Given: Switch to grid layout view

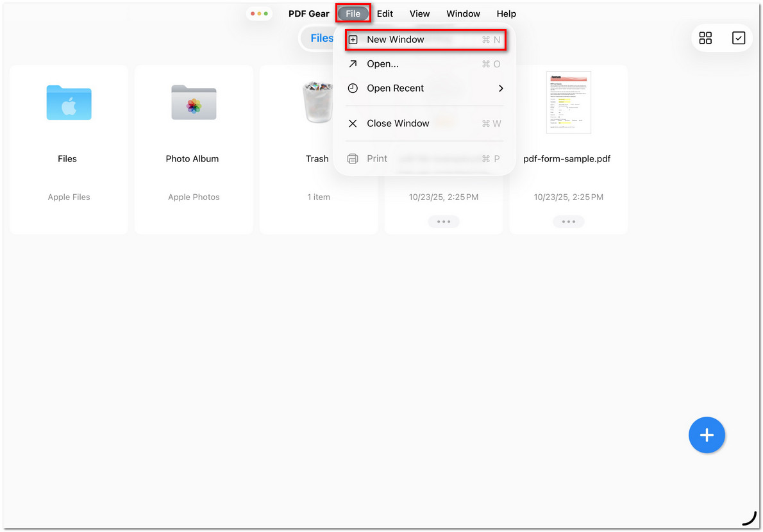Looking at the screenshot, I should [x=705, y=38].
